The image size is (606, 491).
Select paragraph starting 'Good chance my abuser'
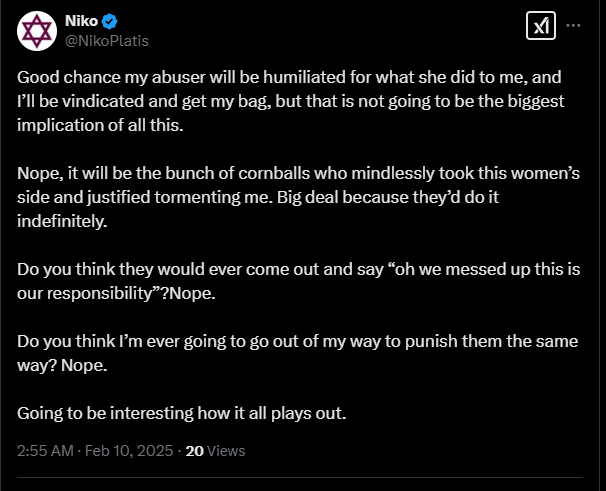(x=291, y=101)
